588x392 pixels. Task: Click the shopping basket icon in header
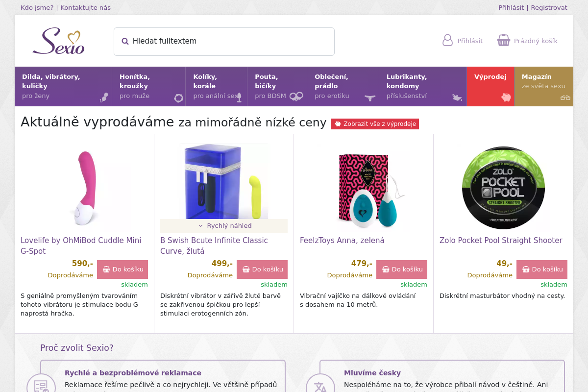click(x=504, y=40)
